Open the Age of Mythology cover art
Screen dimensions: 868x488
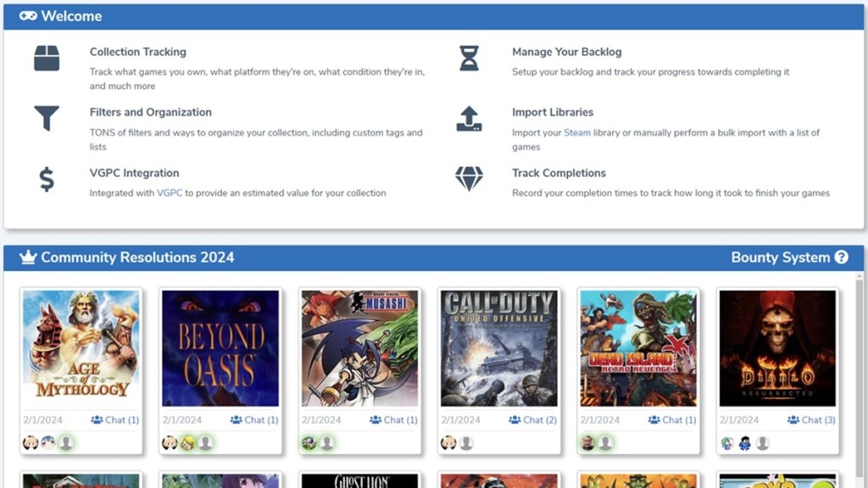tap(81, 347)
